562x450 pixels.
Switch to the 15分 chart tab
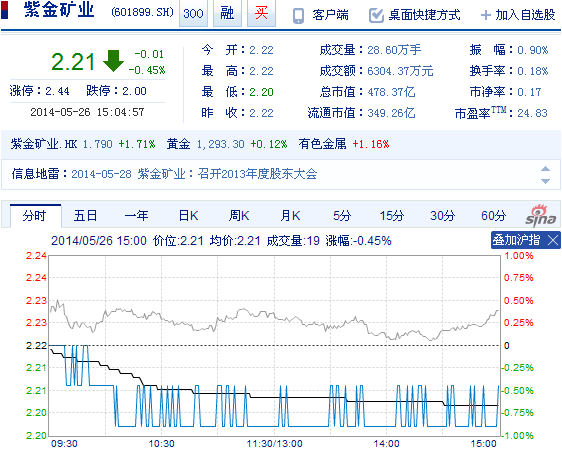tap(392, 216)
